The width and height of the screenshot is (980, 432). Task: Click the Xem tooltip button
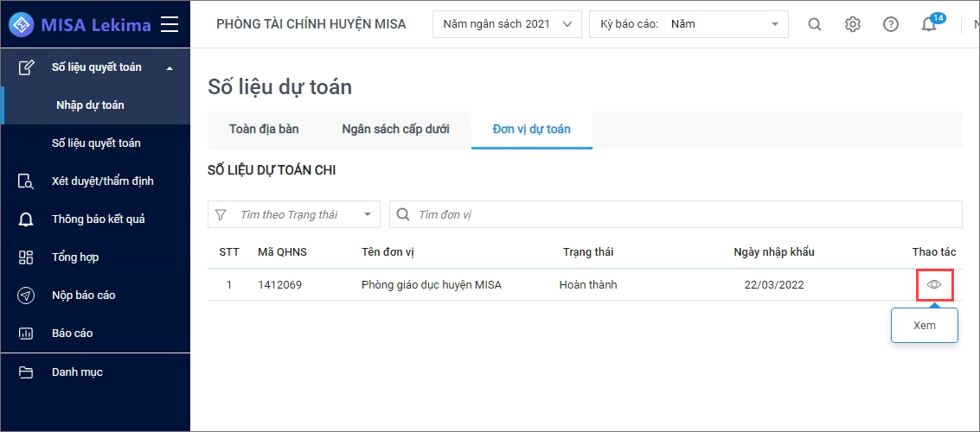[x=925, y=325]
